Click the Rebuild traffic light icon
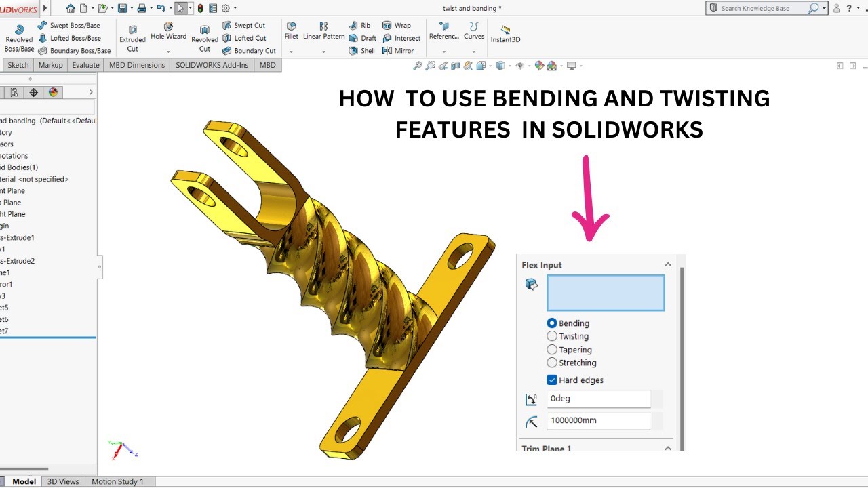The image size is (868, 488). 200,8
